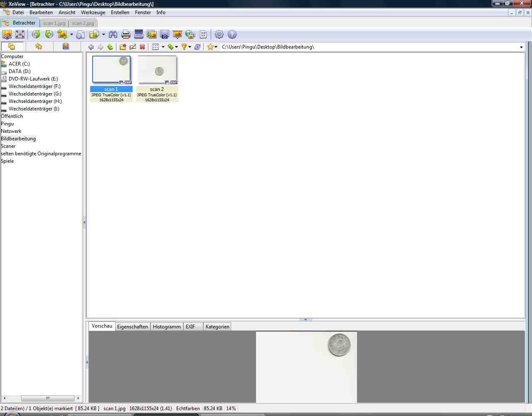Rotate image left with toolbar icon
The image size is (532, 416).
pyautogui.click(x=36, y=34)
